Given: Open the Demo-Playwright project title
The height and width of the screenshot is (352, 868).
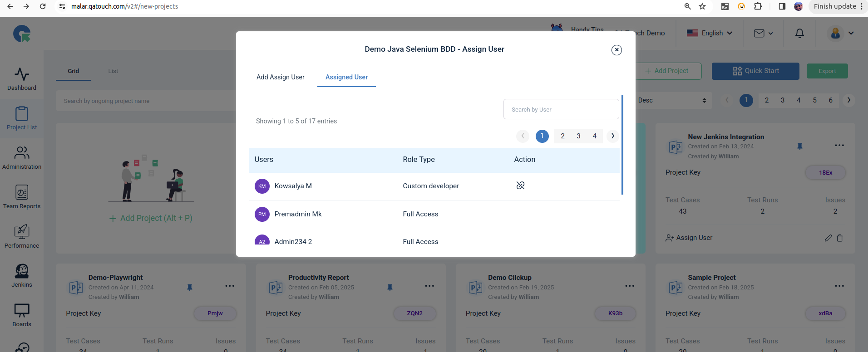Looking at the screenshot, I should [x=115, y=278].
